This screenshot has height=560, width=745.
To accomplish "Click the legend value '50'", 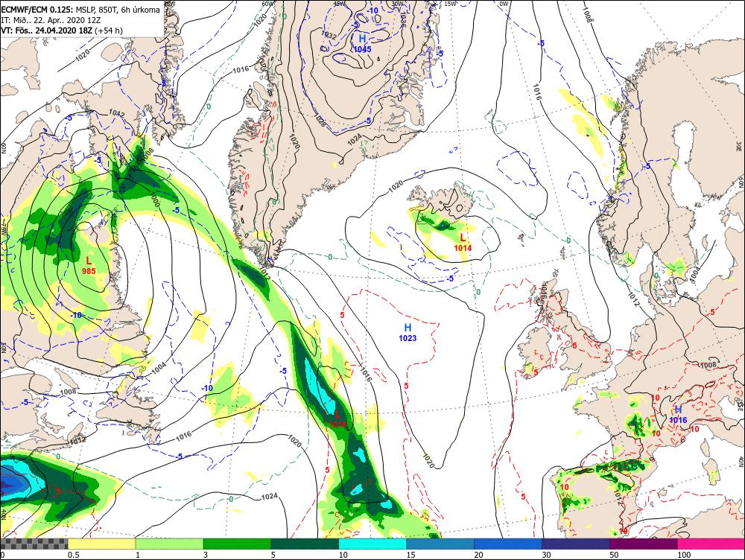I will tap(615, 555).
